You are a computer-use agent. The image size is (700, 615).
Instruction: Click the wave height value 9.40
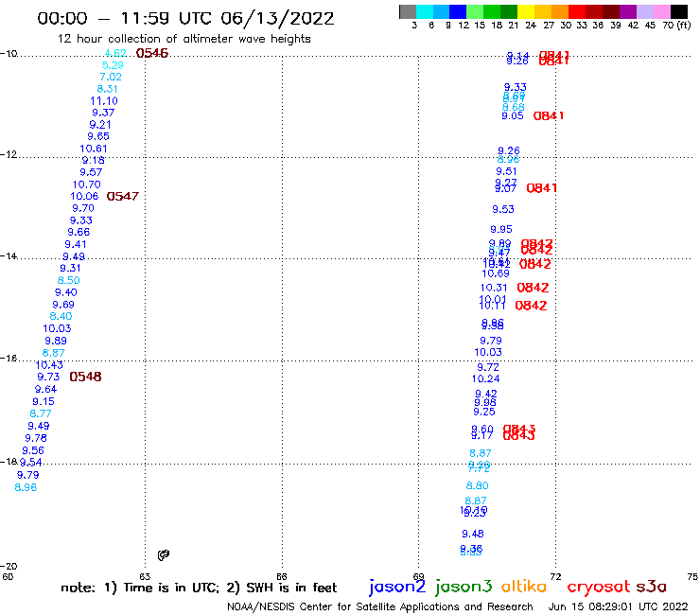click(65, 292)
